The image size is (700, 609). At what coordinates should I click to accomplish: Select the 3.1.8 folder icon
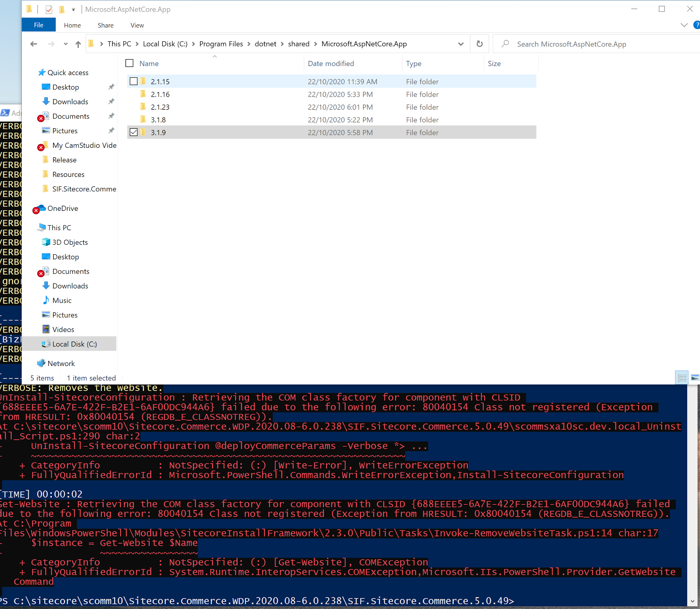[x=143, y=119]
